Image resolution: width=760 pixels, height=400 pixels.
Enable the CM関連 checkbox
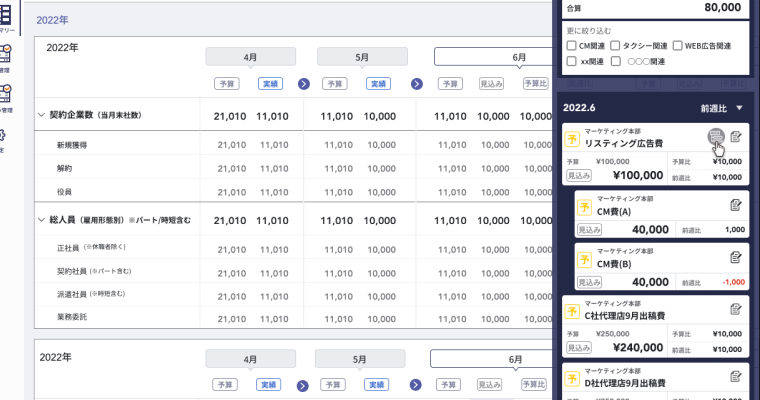pos(571,46)
